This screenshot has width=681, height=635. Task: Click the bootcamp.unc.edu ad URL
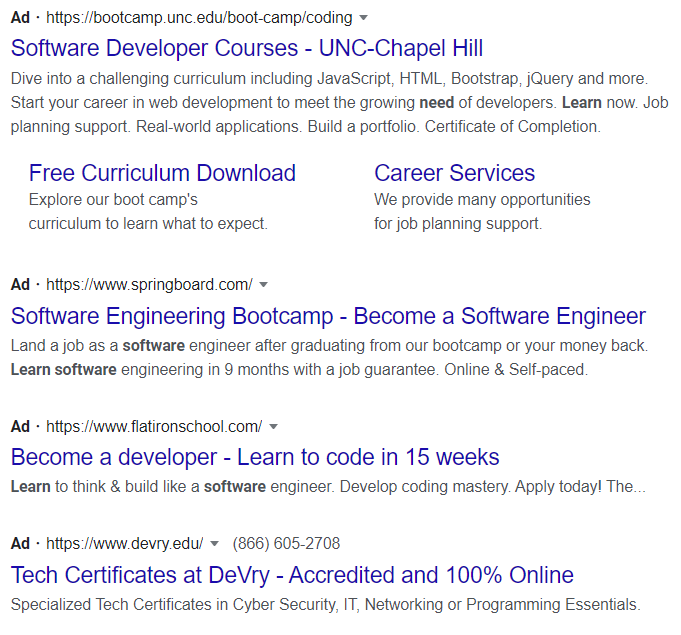(x=199, y=18)
